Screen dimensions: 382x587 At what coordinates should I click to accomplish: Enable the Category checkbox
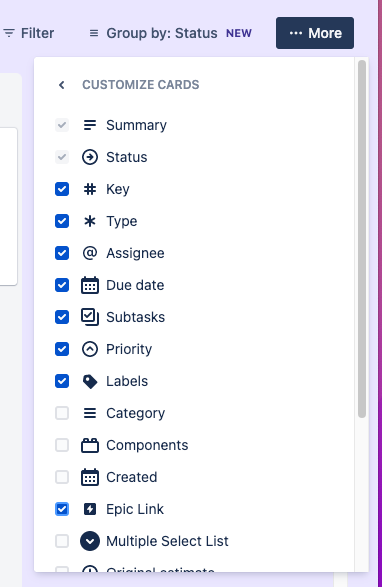pos(62,413)
